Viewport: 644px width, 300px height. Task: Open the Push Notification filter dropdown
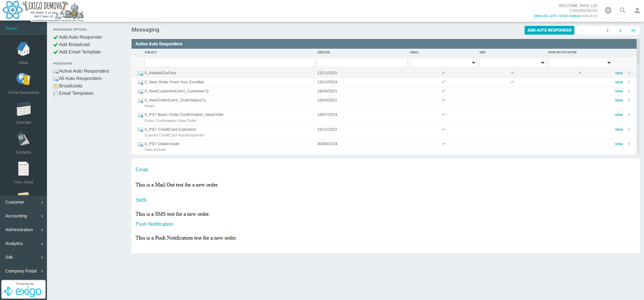[580, 62]
